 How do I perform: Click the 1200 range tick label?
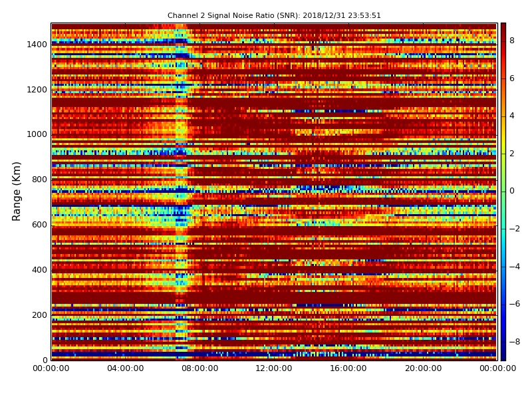(37, 90)
